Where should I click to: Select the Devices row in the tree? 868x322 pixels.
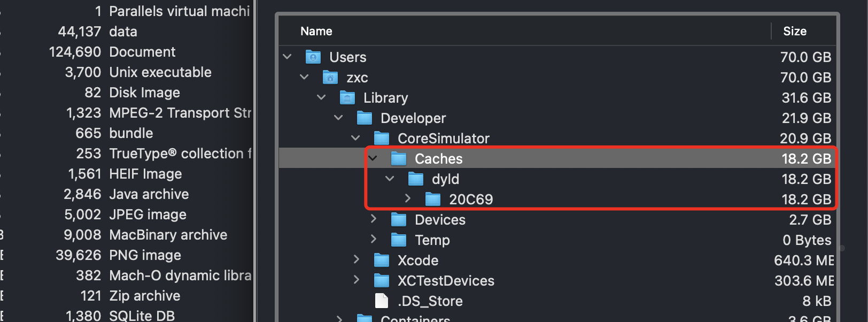(x=557, y=219)
